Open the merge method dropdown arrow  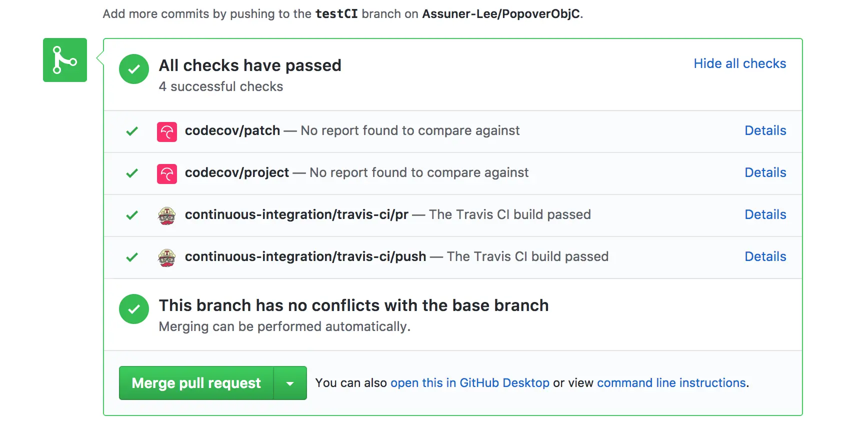coord(290,383)
